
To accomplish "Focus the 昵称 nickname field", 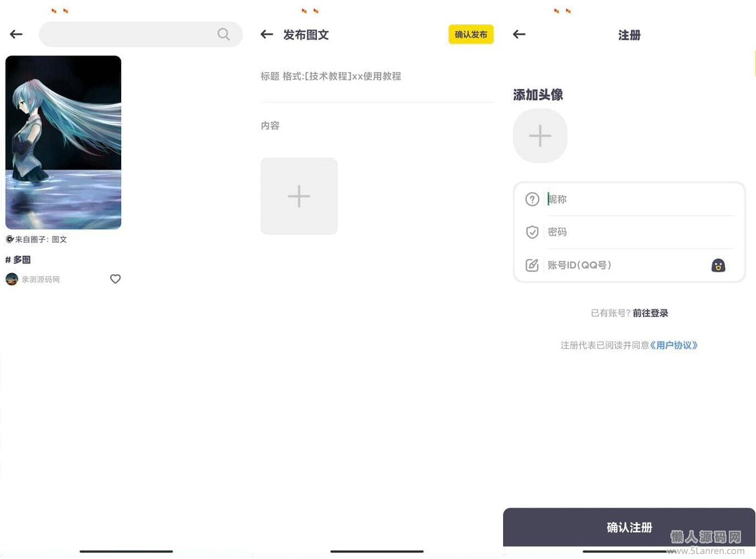I will 640,199.
